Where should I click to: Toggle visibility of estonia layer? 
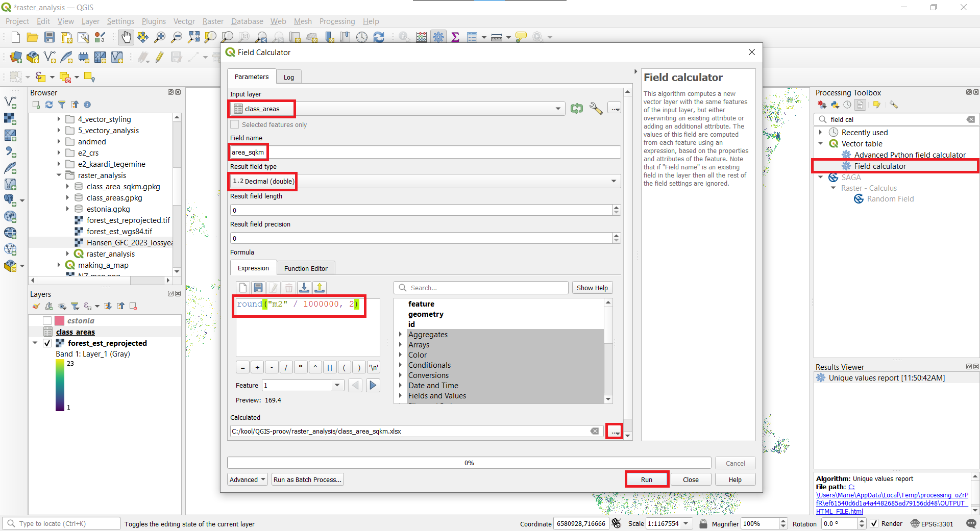(47, 321)
